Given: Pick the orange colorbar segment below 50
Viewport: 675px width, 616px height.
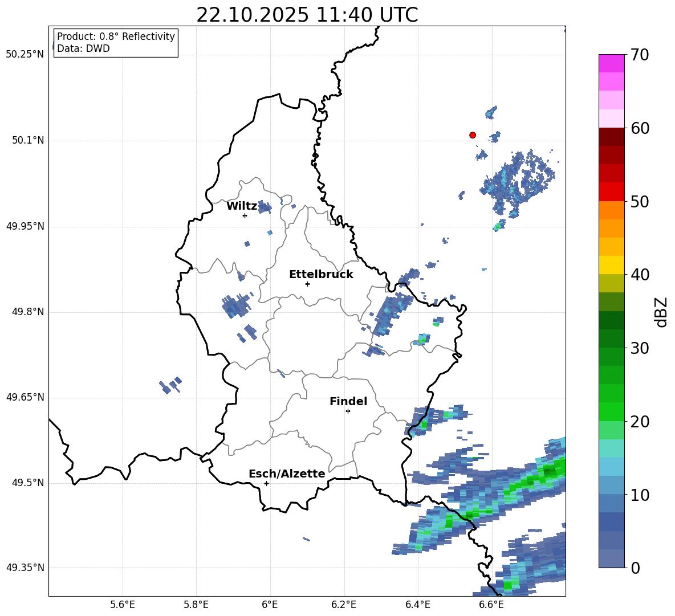Looking at the screenshot, I should pos(611,210).
